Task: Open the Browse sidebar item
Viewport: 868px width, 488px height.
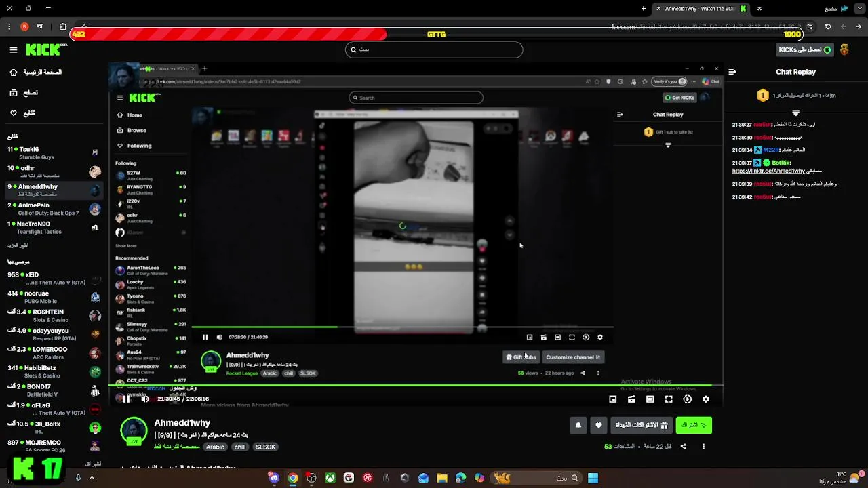Action: point(22,92)
